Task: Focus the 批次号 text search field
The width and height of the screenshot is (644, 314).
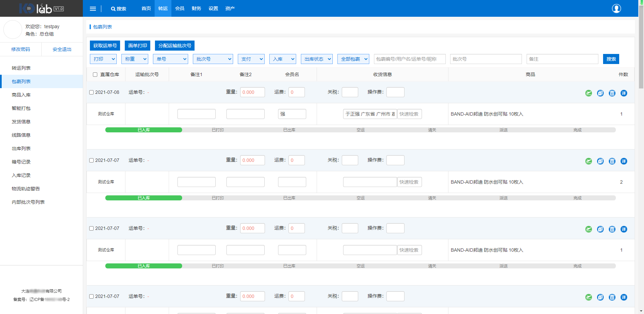Action: pos(486,59)
